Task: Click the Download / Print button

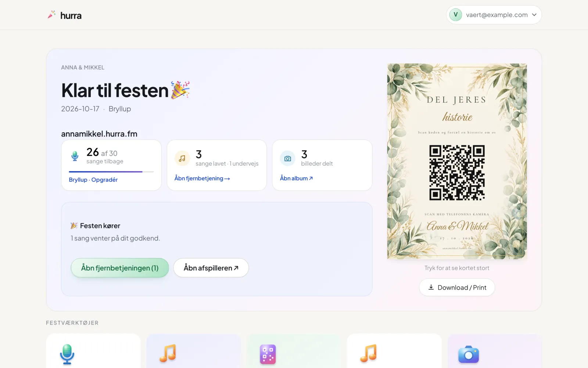Action: point(457,287)
